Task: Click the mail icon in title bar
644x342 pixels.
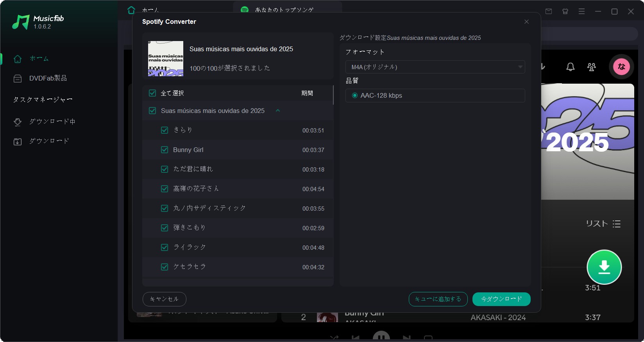Action: pos(549,11)
